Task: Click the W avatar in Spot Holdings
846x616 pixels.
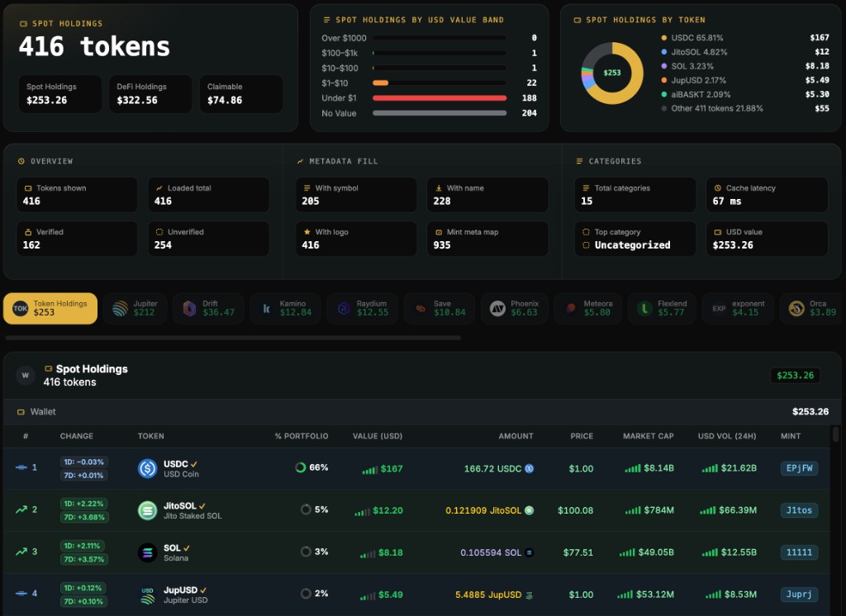Action: pyautogui.click(x=26, y=376)
